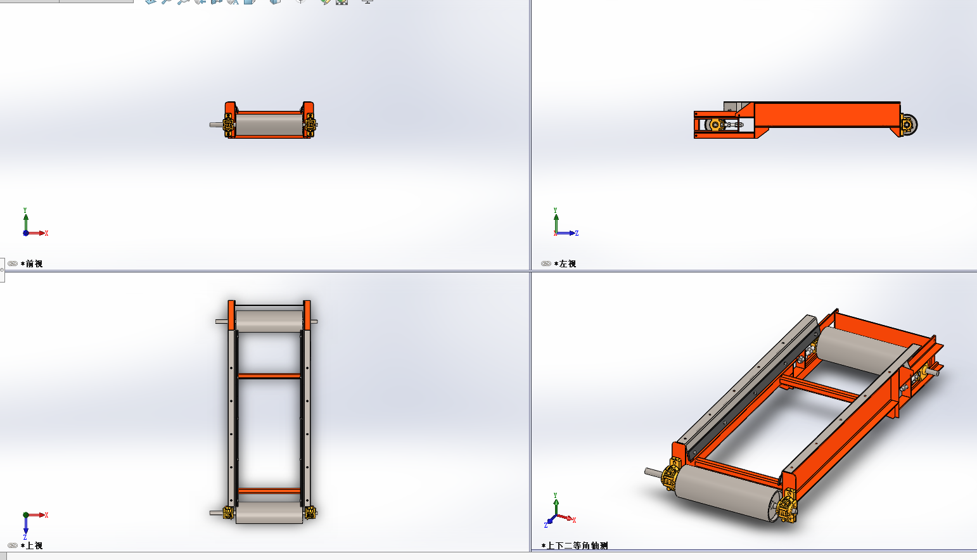
Task: Open the *左视 view label
Action: tap(565, 264)
